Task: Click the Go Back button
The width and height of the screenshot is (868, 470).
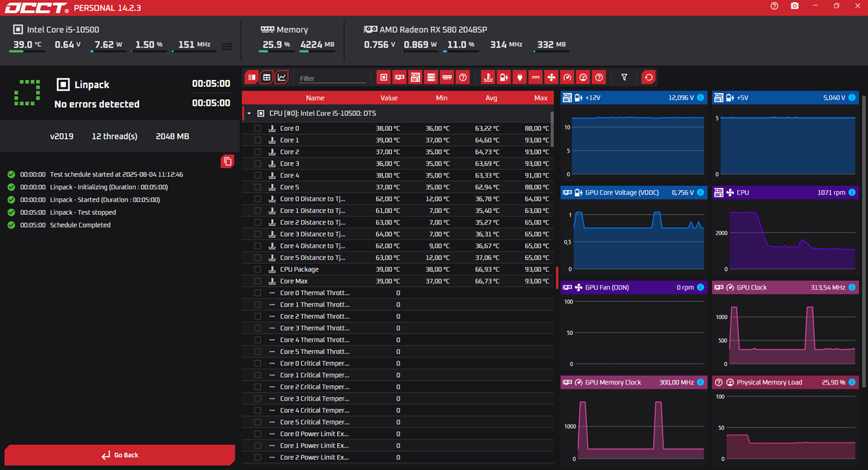Action: (x=120, y=455)
